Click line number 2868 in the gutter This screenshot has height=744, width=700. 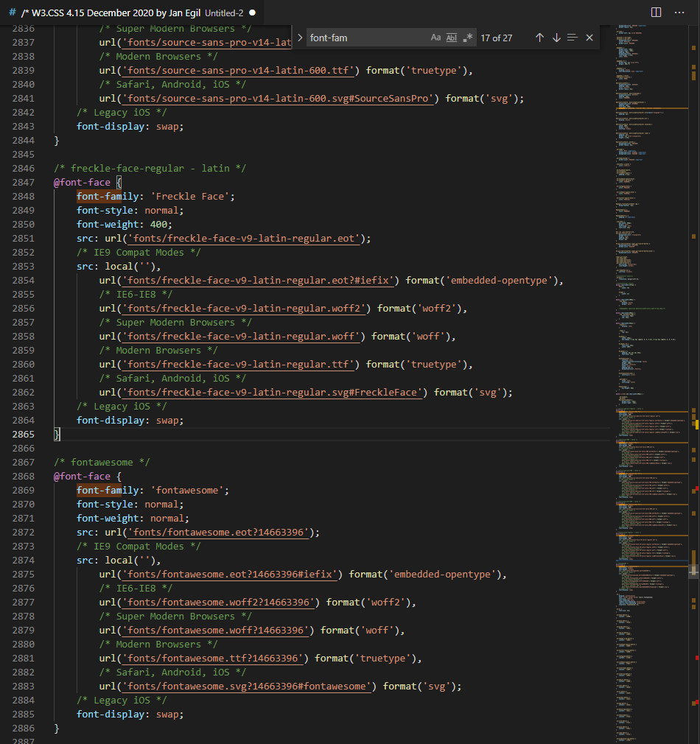[x=24, y=477]
